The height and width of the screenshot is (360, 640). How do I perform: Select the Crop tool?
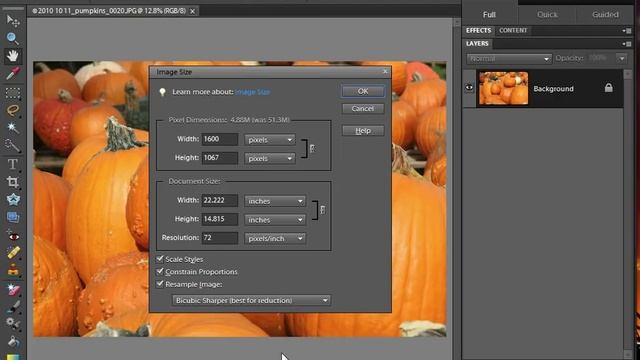click(x=13, y=182)
